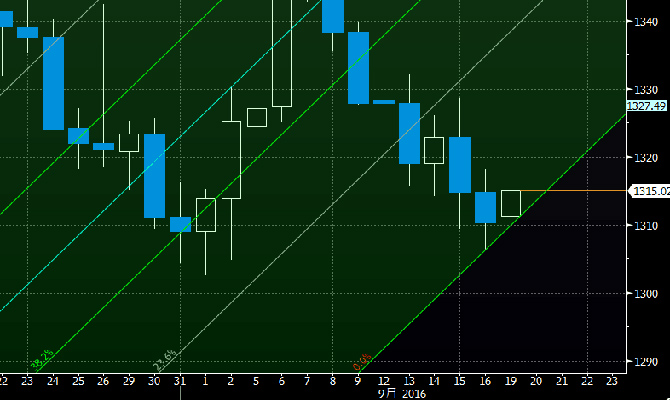
Task: Select the hollow candlestick for the 14th
Action: (x=433, y=150)
